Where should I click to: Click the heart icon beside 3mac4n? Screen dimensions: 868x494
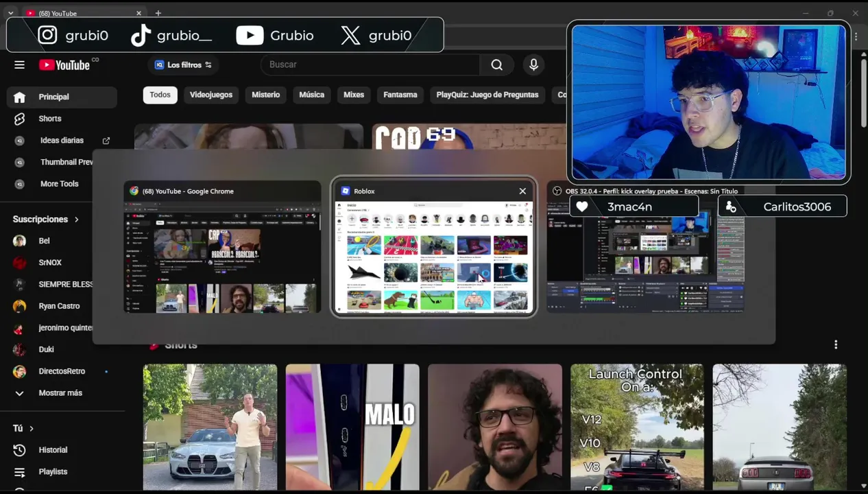click(582, 207)
